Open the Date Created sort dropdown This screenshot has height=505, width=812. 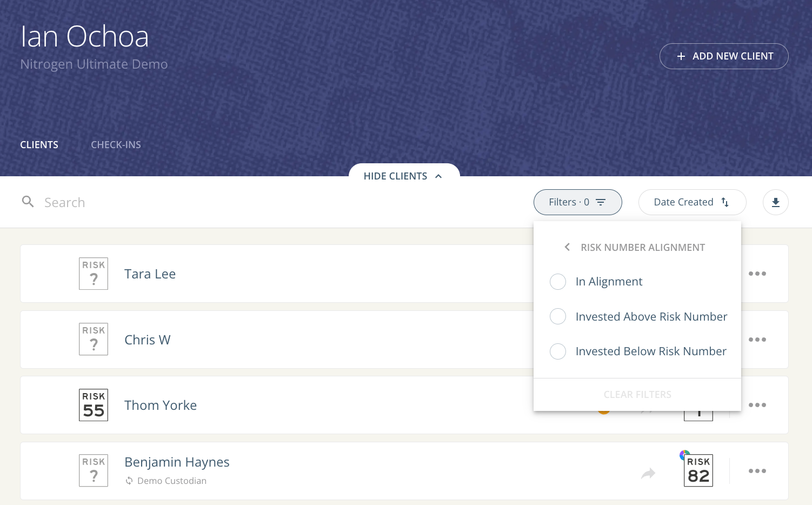coord(692,202)
